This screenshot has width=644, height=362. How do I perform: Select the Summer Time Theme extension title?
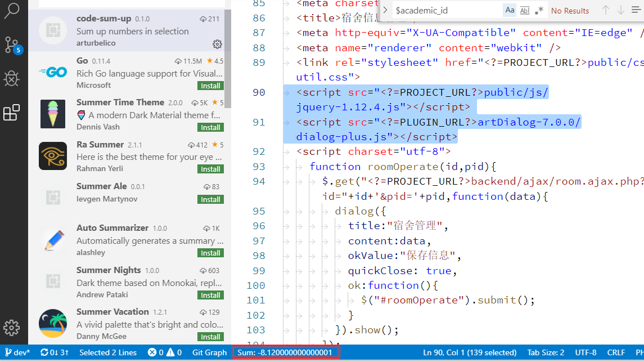(x=120, y=102)
